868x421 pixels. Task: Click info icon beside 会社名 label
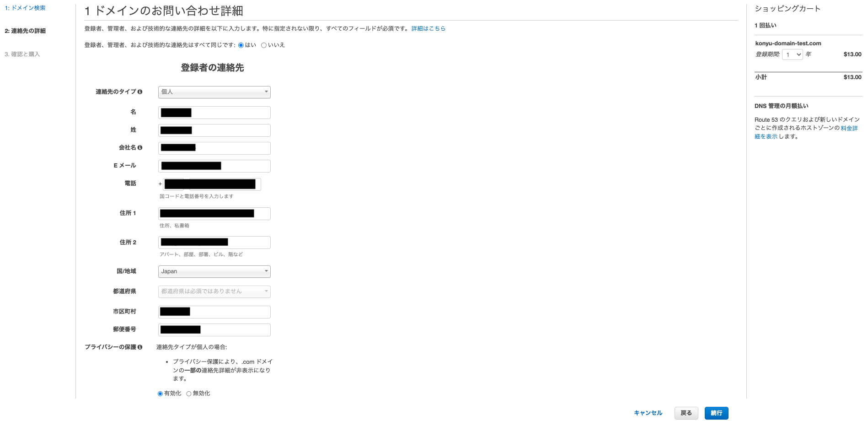pyautogui.click(x=140, y=148)
